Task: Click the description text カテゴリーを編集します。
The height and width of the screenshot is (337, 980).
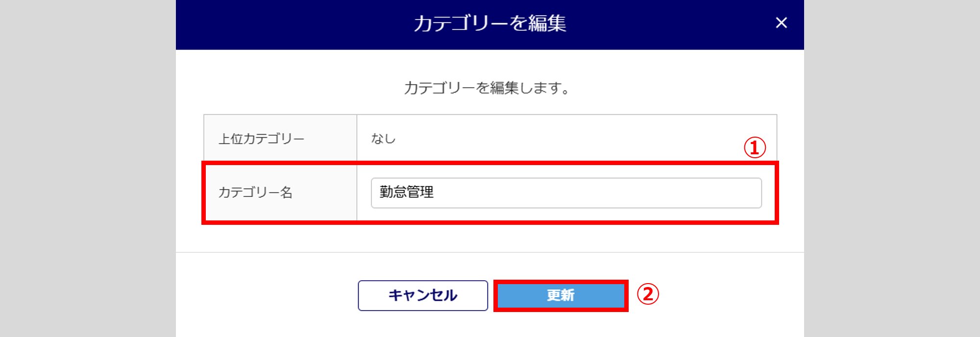Action: (487, 88)
